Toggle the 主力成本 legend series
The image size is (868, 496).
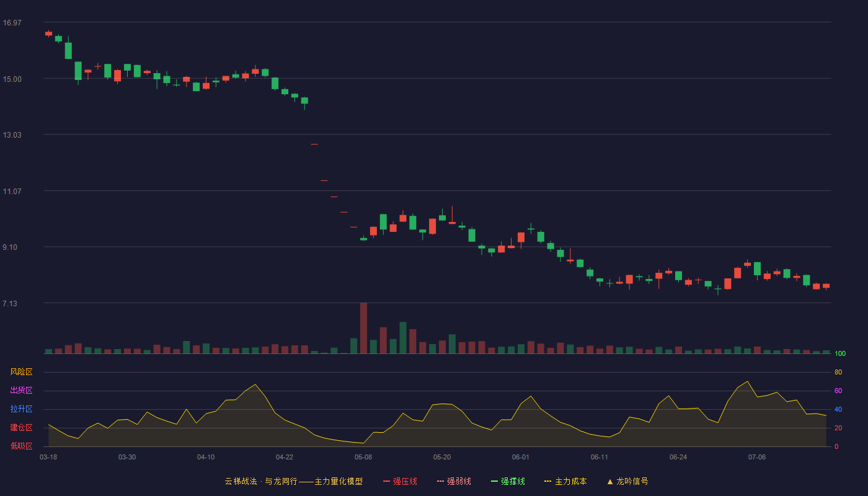pyautogui.click(x=565, y=481)
